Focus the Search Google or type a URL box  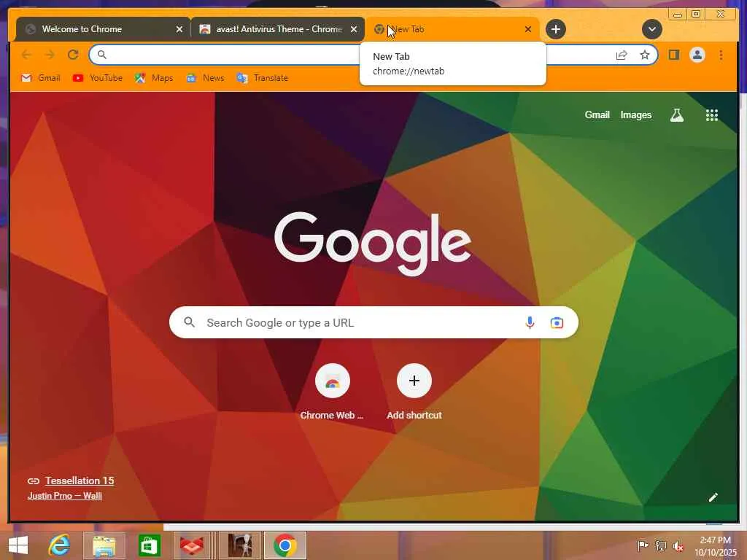[x=373, y=322]
